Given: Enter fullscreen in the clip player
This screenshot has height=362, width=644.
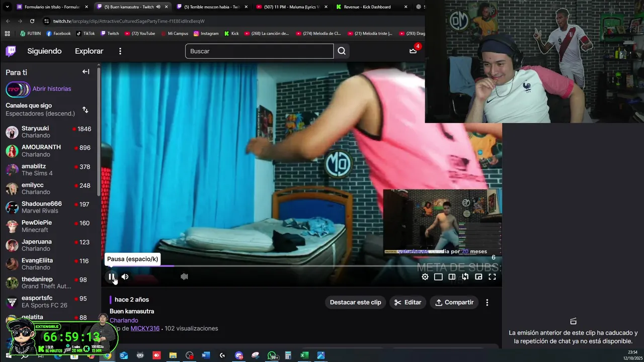Looking at the screenshot, I should pyautogui.click(x=492, y=277).
